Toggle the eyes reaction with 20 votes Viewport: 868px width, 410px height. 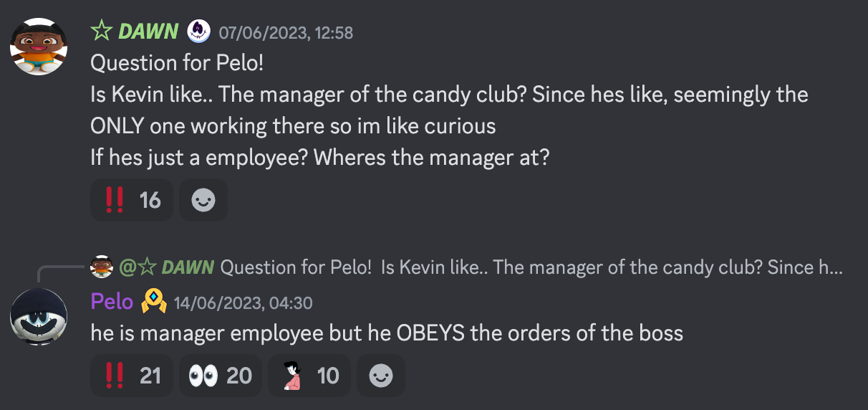click(x=220, y=376)
